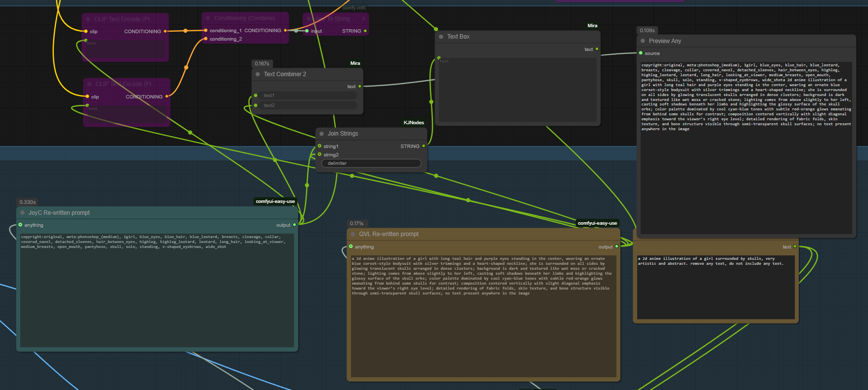Click the Join Strings STRING output port
The width and height of the screenshot is (868, 390).
[424, 146]
